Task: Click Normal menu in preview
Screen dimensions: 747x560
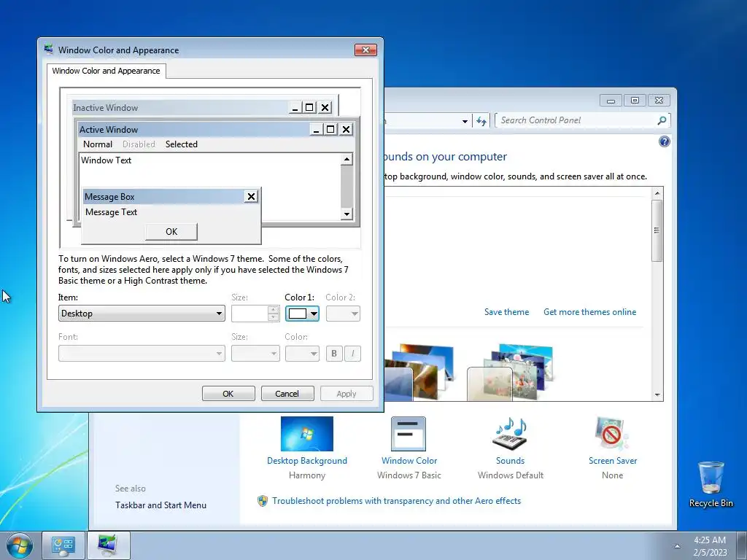Action: tap(98, 144)
